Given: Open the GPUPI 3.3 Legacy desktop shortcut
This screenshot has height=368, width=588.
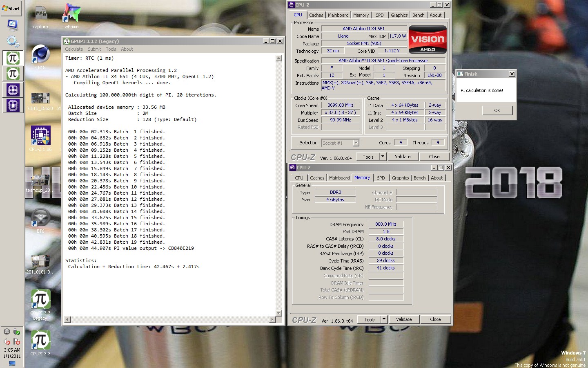Looking at the screenshot, I should (x=40, y=305).
